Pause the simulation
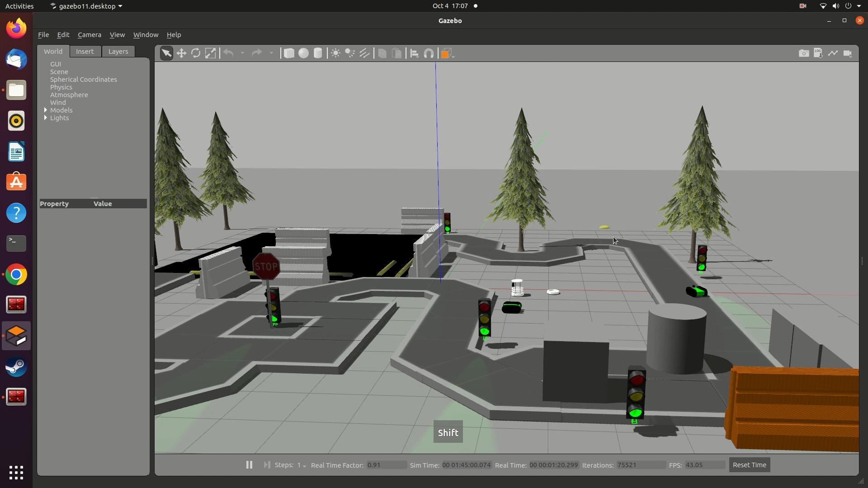 tap(249, 465)
